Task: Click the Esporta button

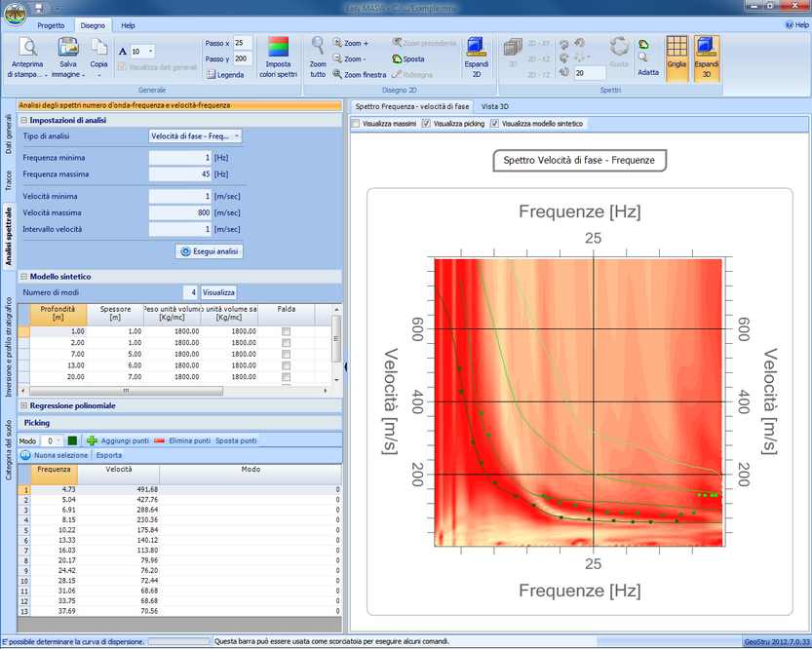Action: coord(109,455)
